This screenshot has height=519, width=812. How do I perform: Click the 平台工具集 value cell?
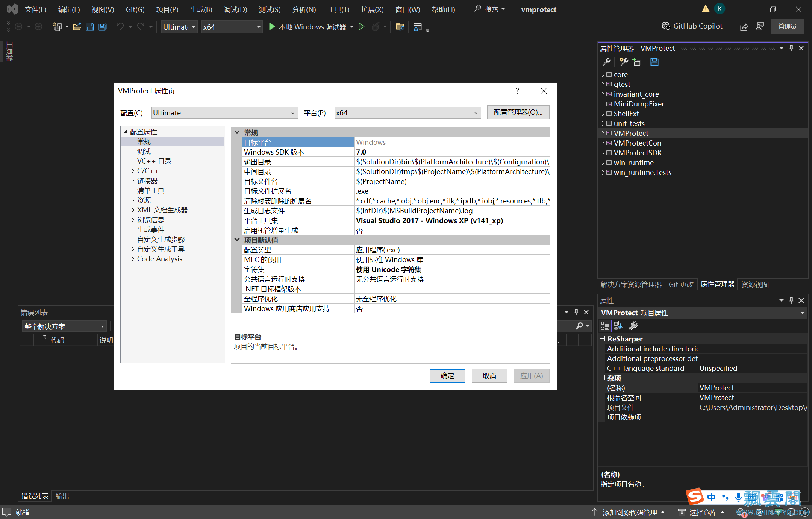[452, 220]
